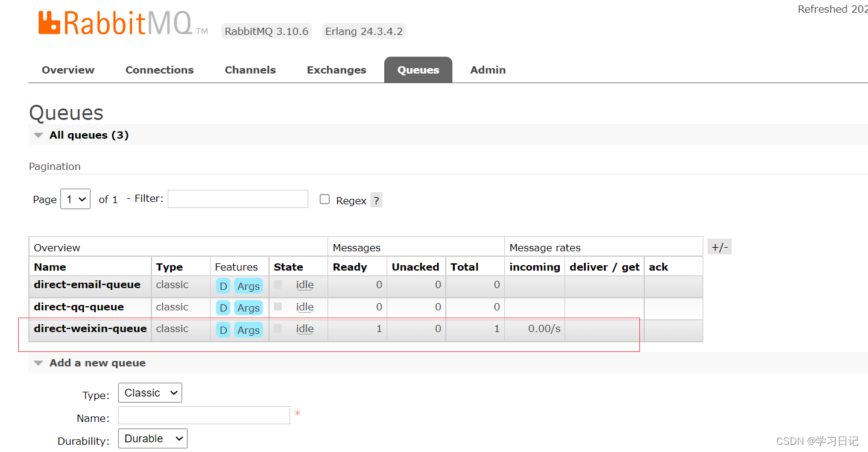Switch to the Connections tab
The image size is (868, 452).
click(159, 70)
